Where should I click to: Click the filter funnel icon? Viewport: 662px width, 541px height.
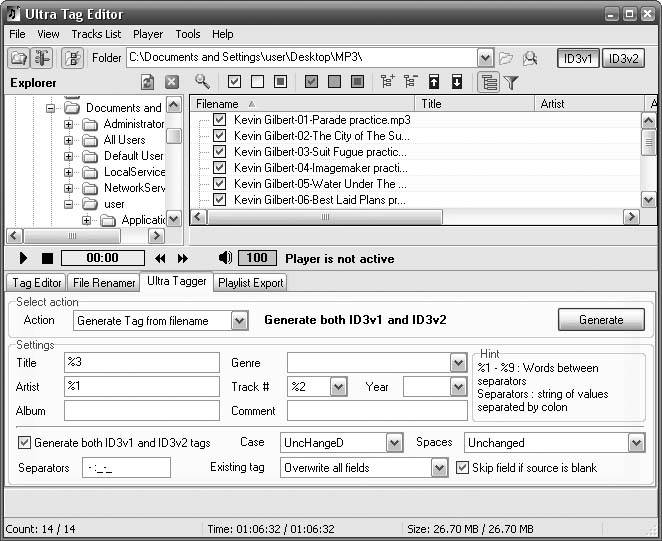click(511, 83)
